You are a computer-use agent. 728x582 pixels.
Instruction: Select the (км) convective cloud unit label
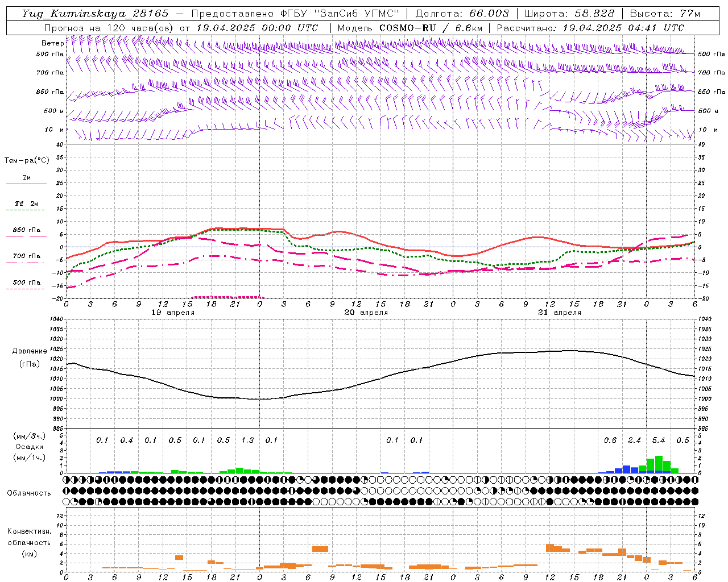point(30,554)
